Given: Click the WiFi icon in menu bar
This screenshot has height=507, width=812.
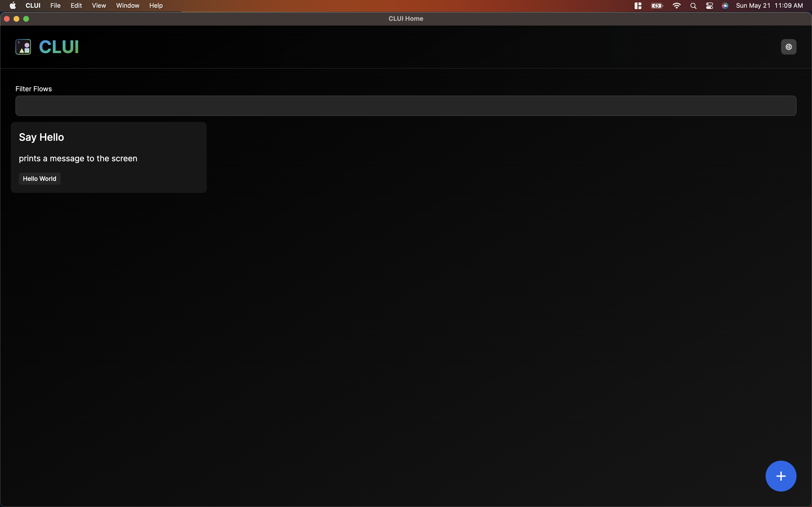Looking at the screenshot, I should (676, 5).
